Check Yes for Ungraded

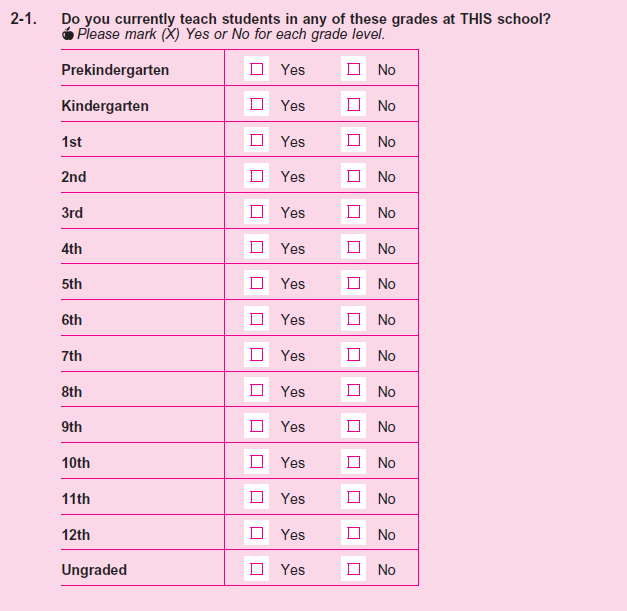[x=257, y=569]
